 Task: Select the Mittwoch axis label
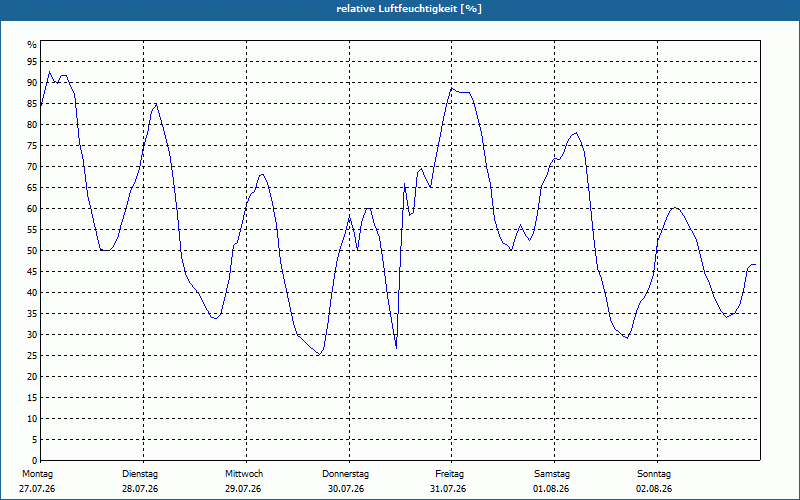tap(244, 474)
